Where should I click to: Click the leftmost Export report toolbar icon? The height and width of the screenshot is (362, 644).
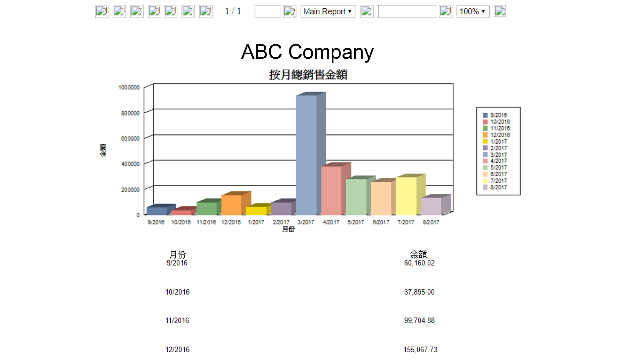pos(101,11)
